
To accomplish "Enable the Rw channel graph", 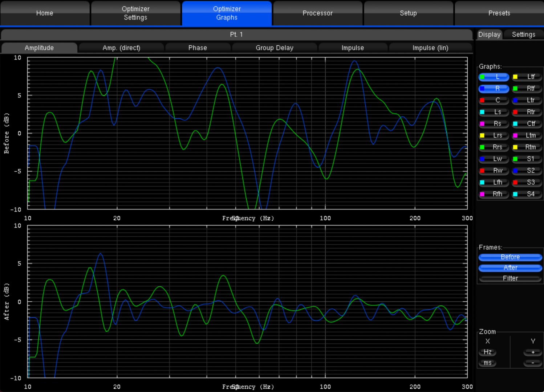I will coord(494,171).
